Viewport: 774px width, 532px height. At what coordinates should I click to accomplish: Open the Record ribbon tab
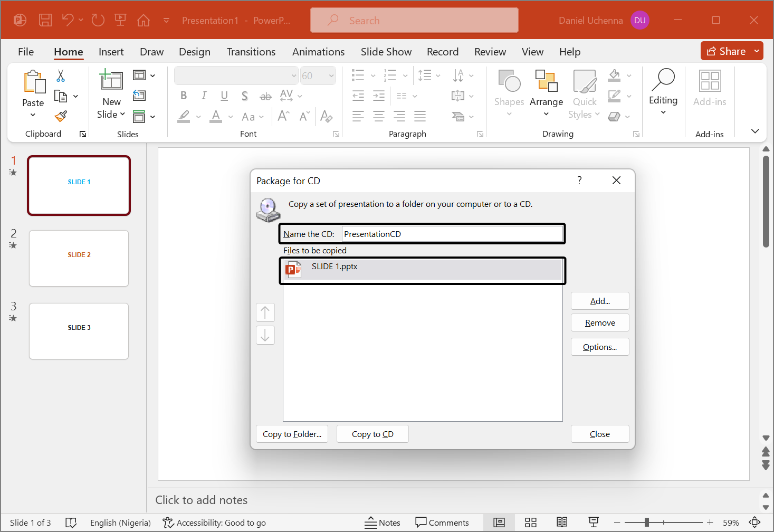pyautogui.click(x=442, y=52)
